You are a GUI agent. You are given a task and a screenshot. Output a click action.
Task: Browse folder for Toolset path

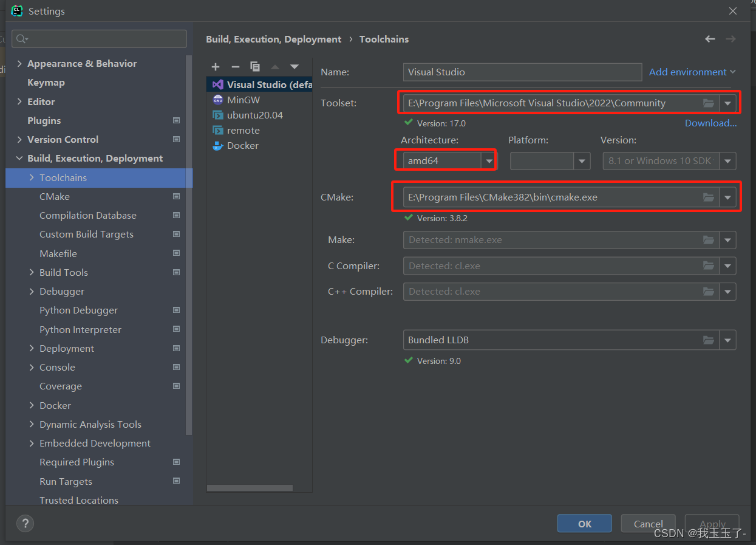point(709,103)
